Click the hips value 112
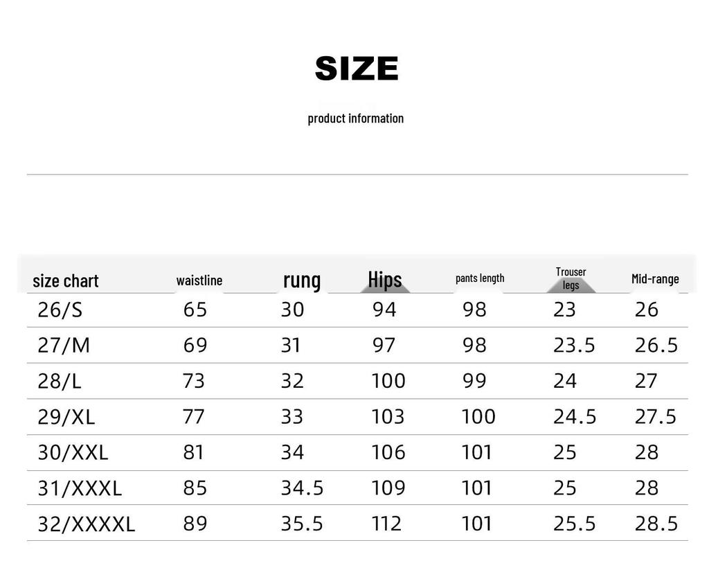Viewport: 709px width, 588px height. click(x=386, y=524)
